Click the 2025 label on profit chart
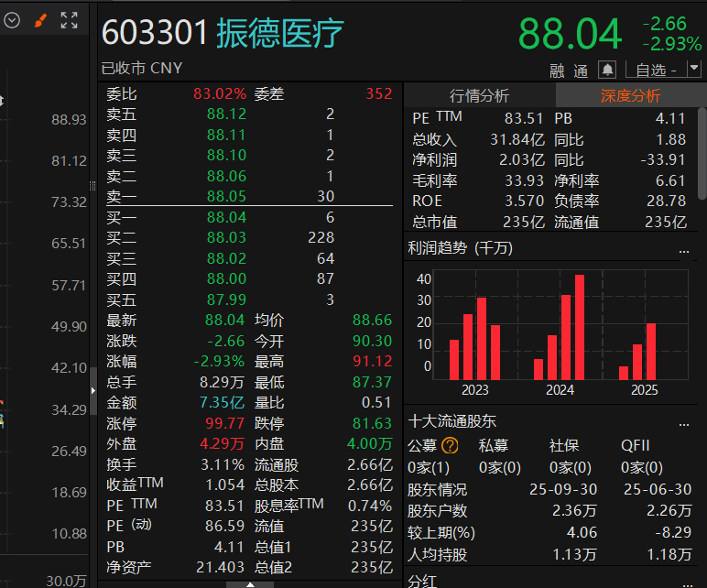This screenshot has width=707, height=588. (x=645, y=390)
